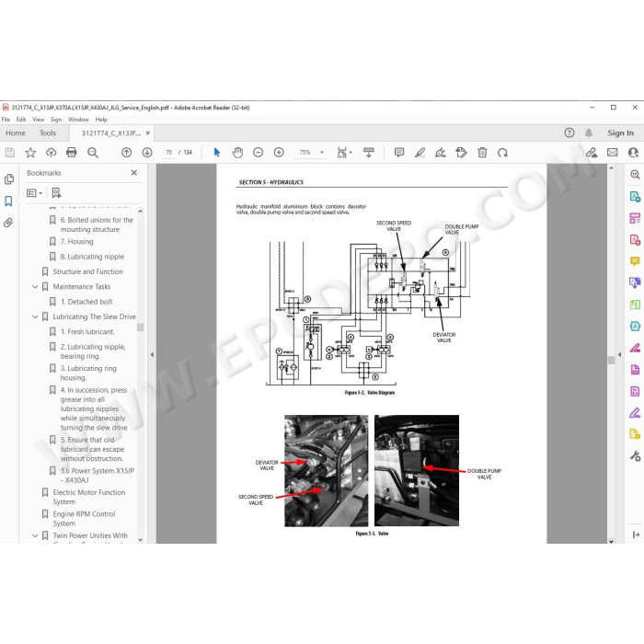Screen dimensions: 644x644
Task: Open More Tools wrench icon
Action: click(x=635, y=456)
